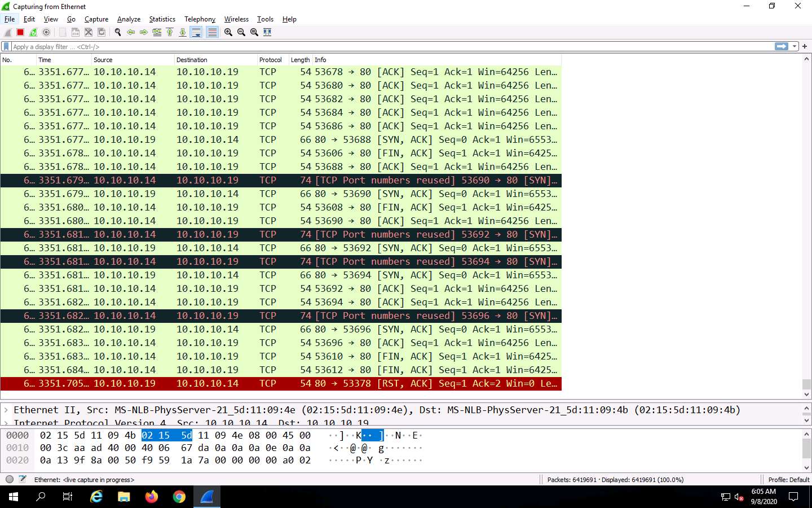
Task: Toggle the display filter bookmark
Action: coord(6,46)
